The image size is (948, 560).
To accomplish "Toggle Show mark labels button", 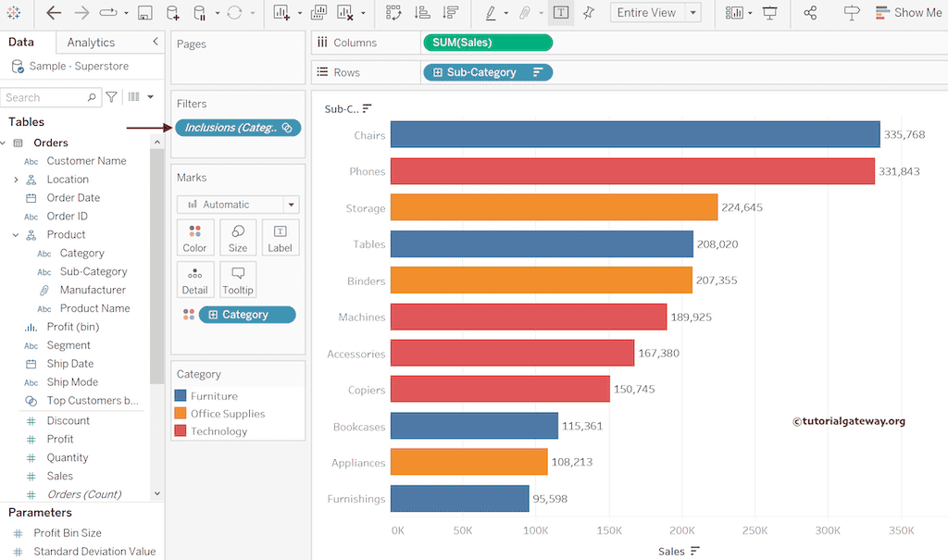I will [x=561, y=13].
